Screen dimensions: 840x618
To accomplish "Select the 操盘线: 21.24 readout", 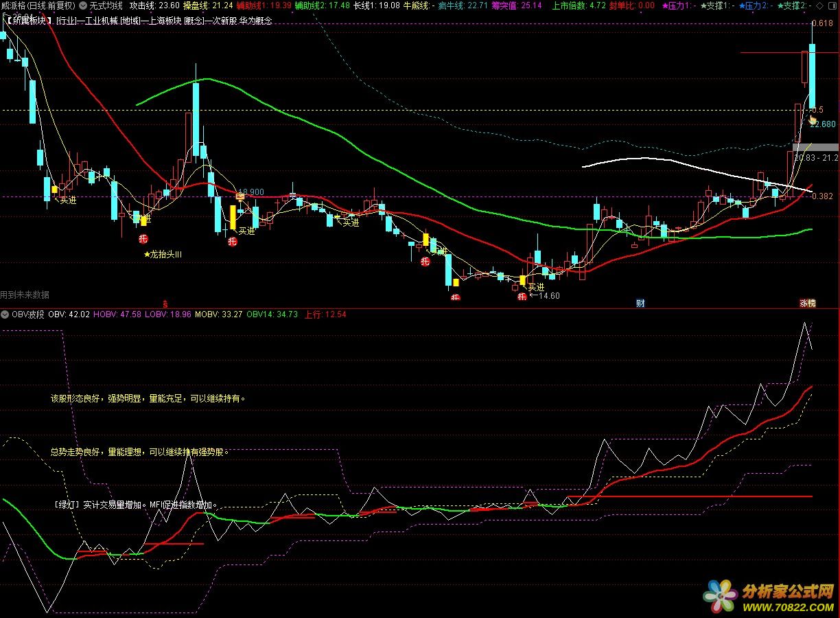I will (208, 5).
